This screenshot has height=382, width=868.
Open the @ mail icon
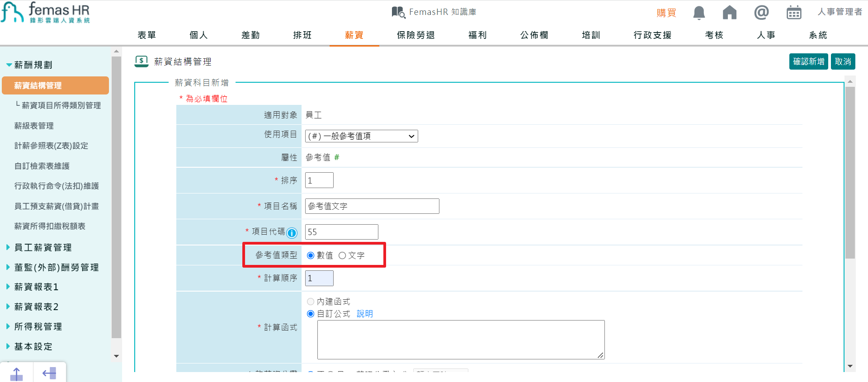[x=761, y=13]
